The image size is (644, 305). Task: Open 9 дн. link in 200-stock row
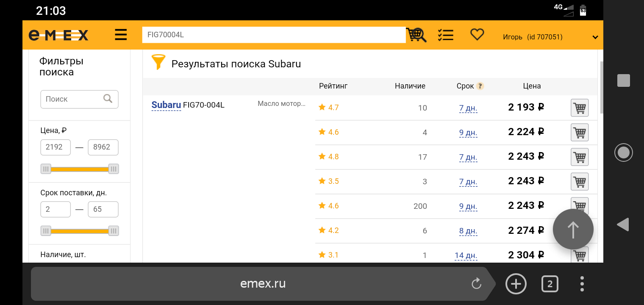(468, 206)
